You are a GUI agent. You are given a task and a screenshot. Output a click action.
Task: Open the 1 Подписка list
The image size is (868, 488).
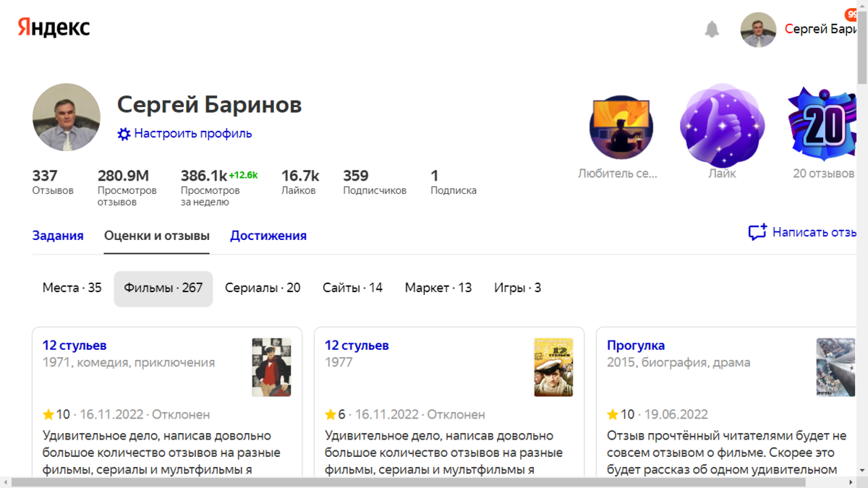click(x=454, y=182)
